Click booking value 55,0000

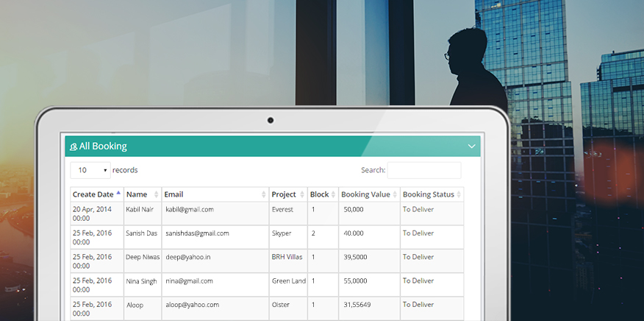(355, 281)
